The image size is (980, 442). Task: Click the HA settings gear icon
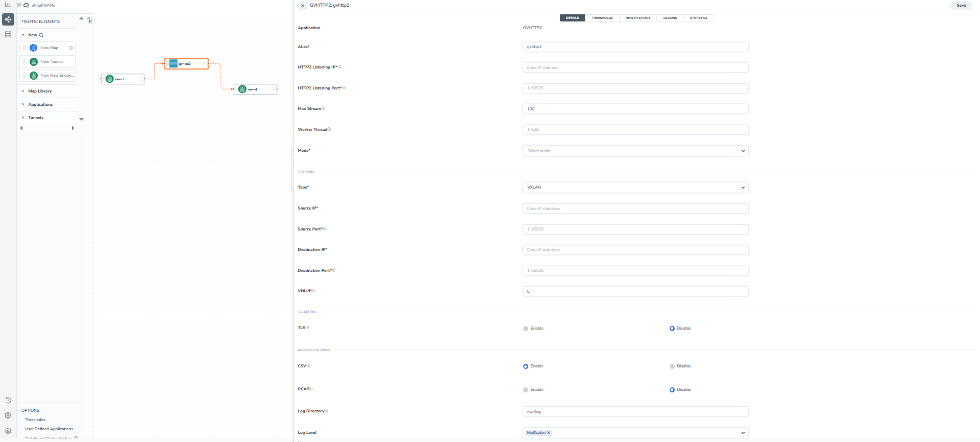pos(8,415)
